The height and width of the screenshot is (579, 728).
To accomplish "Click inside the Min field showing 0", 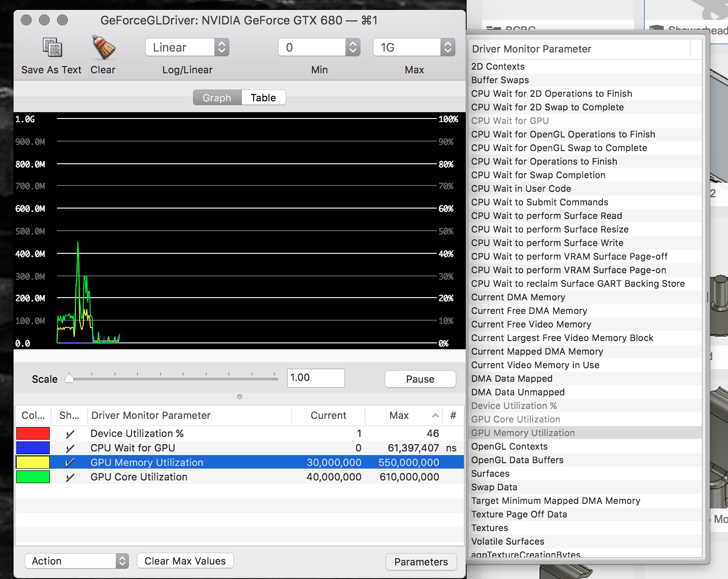I will pyautogui.click(x=312, y=47).
